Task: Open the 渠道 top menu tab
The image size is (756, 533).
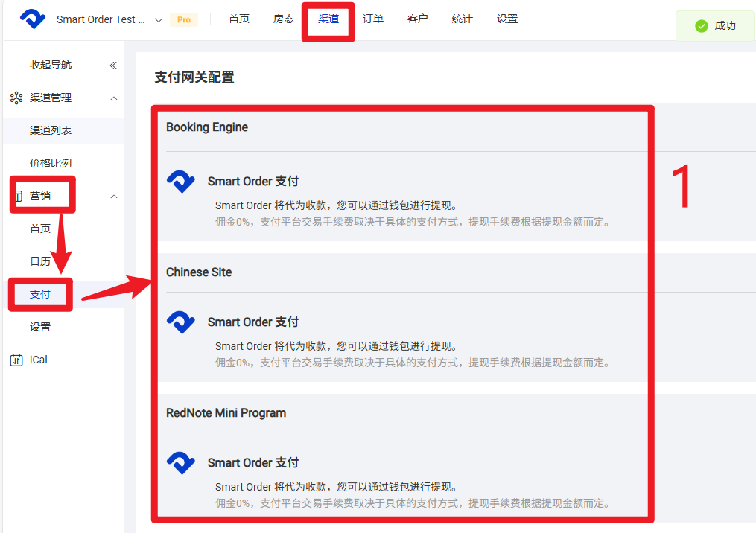Action: click(328, 19)
